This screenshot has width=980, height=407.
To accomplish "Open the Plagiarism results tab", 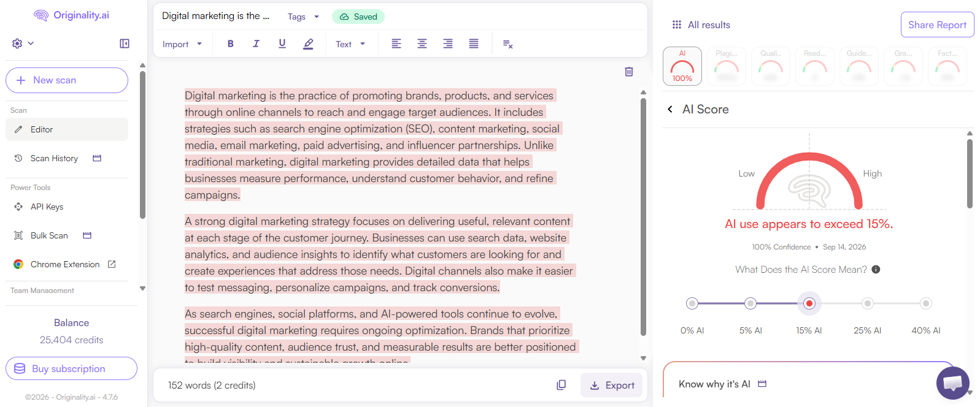I will 727,66.
